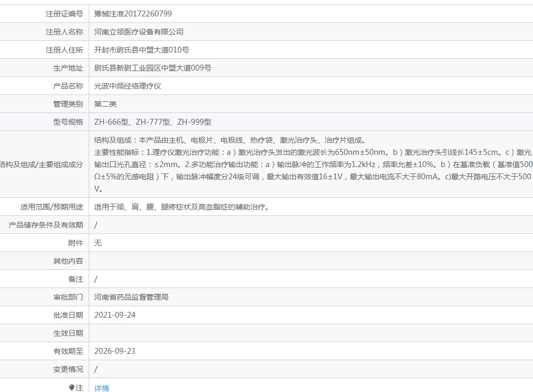Click the 适用范围/预期用途 label

click(51, 206)
